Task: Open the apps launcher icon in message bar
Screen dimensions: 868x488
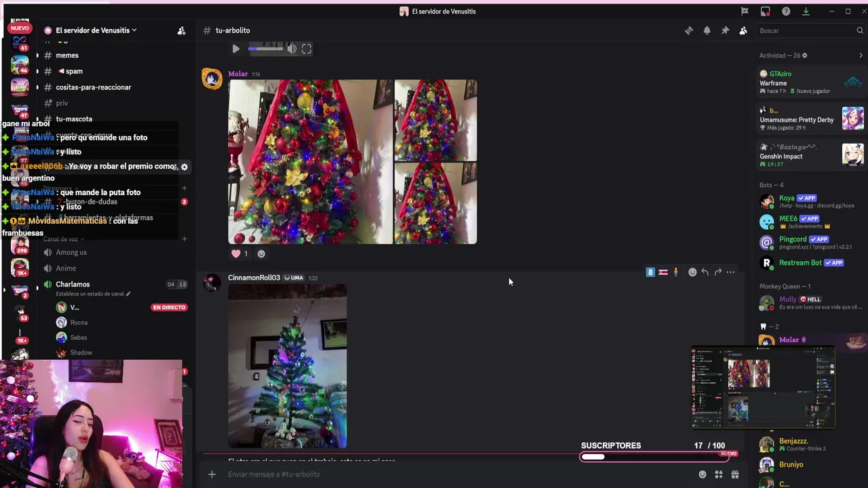Action: (x=719, y=474)
